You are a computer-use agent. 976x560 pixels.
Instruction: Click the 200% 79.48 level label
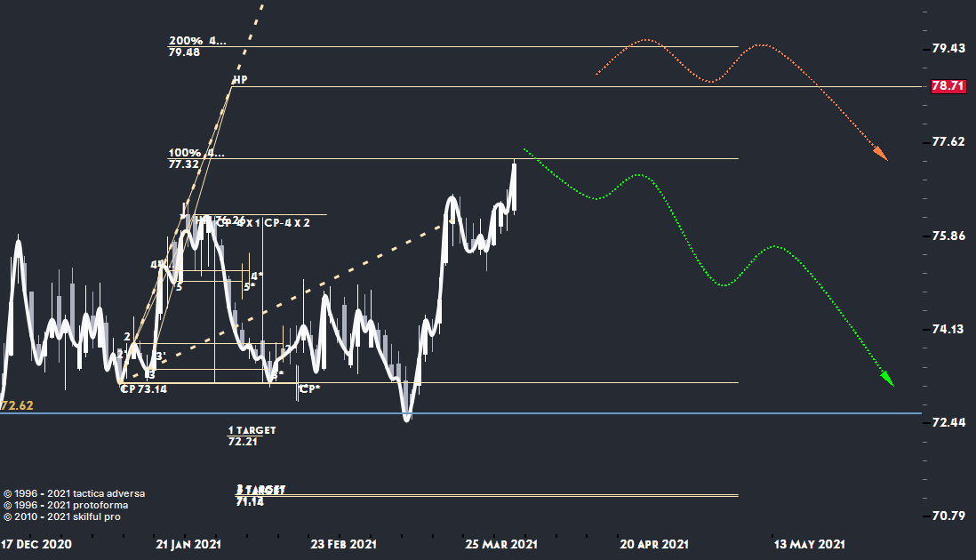(x=196, y=46)
